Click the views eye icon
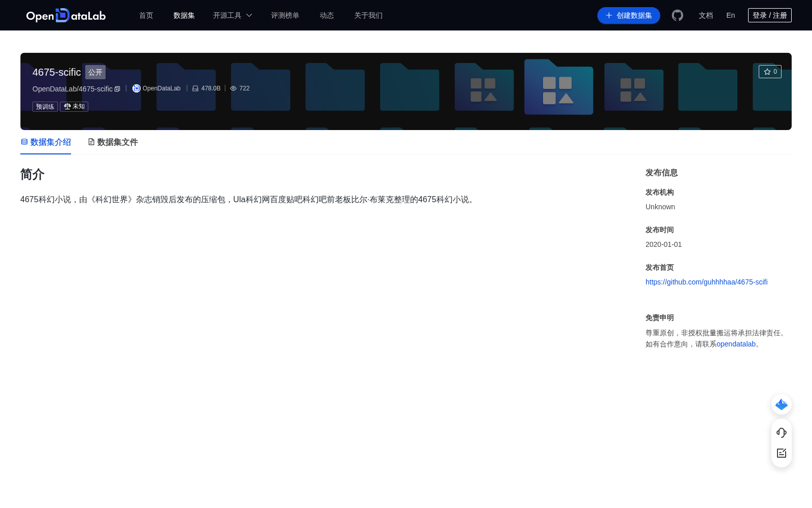The width and height of the screenshot is (812, 508). point(233,88)
